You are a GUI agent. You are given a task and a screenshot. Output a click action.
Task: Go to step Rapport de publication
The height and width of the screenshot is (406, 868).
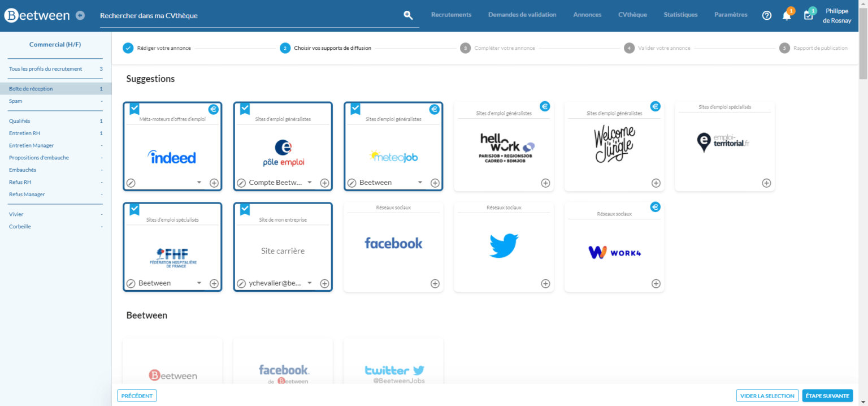[x=813, y=48]
